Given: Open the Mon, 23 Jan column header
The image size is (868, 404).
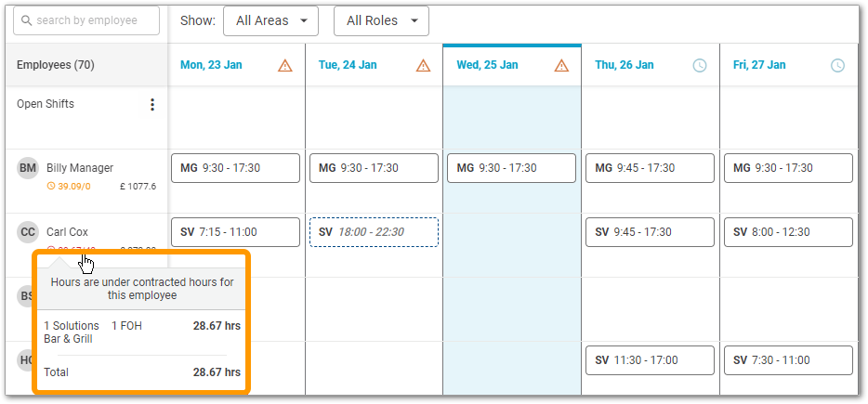Looking at the screenshot, I should (x=212, y=65).
